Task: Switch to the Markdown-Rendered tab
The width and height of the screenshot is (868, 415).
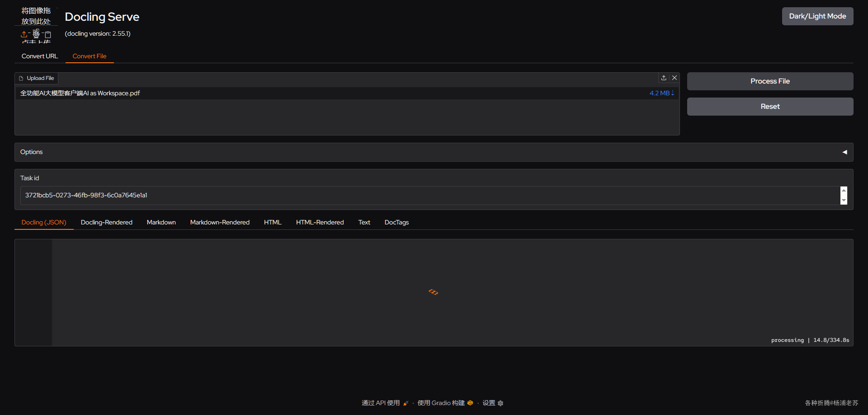Action: [x=220, y=222]
